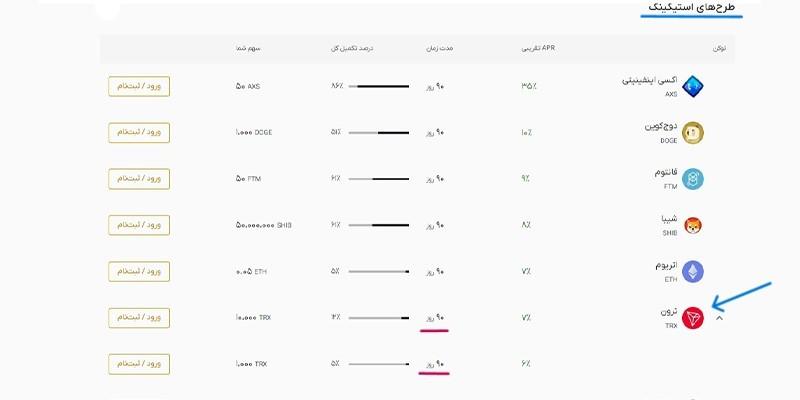
Task: Click the Ethereum ETH coin icon
Action: 693,271
